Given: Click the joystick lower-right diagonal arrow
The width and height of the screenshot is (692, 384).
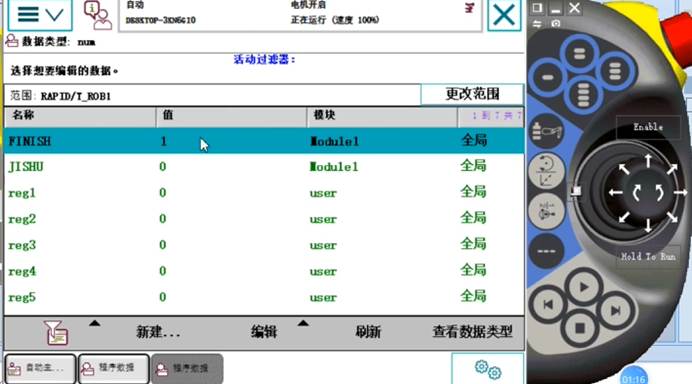Looking at the screenshot, I should coord(672,217).
